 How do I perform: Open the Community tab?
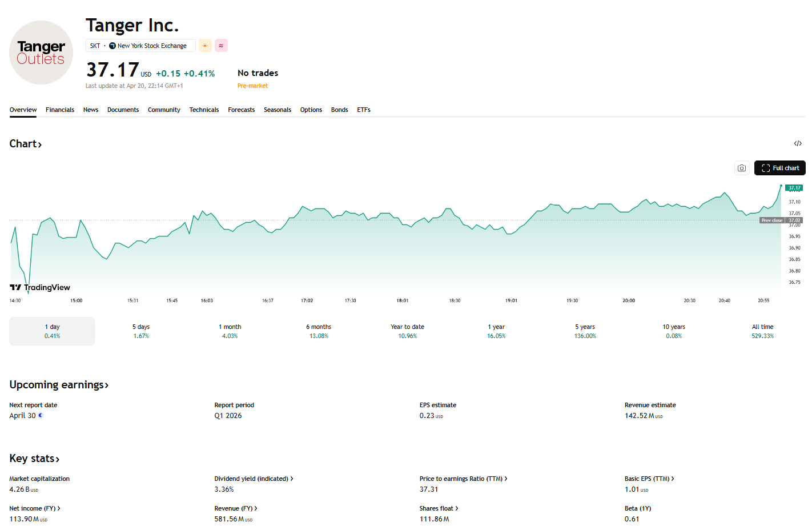tap(164, 110)
